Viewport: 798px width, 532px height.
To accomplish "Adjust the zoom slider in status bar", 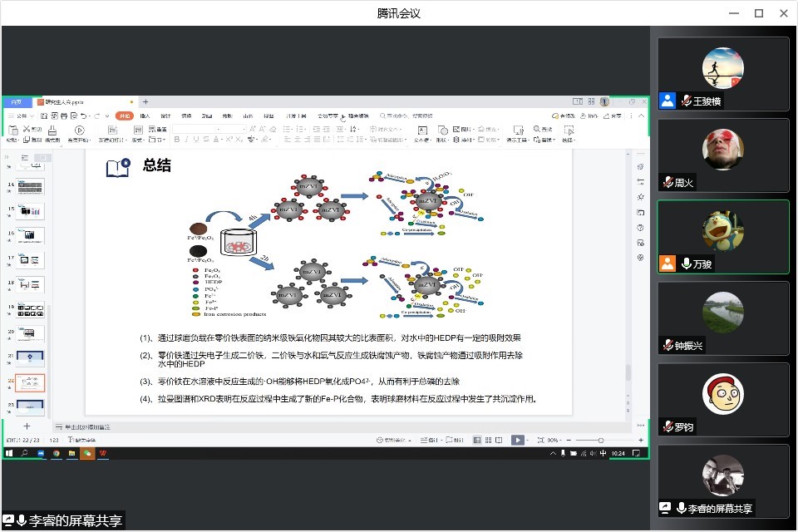I will coord(600,440).
